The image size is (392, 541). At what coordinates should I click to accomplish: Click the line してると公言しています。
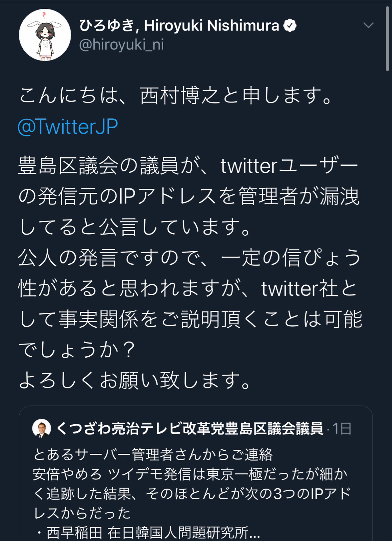coord(135,227)
